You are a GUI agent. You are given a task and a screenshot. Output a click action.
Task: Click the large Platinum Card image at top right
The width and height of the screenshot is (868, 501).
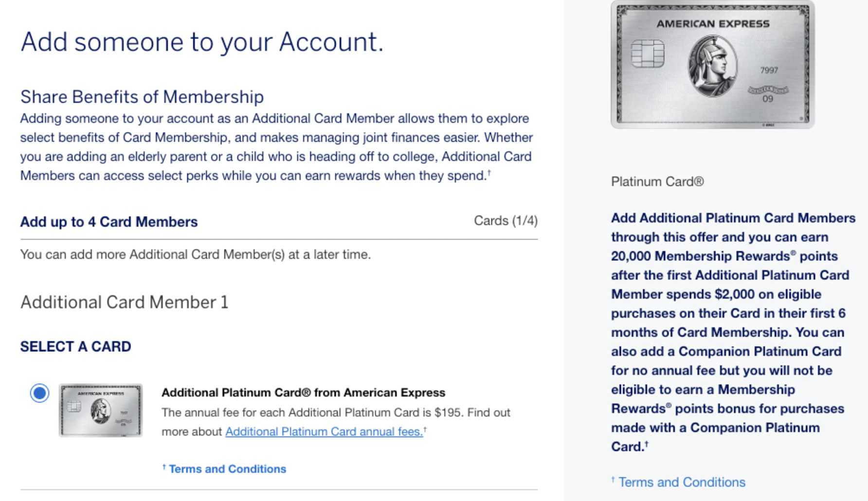[x=713, y=64]
